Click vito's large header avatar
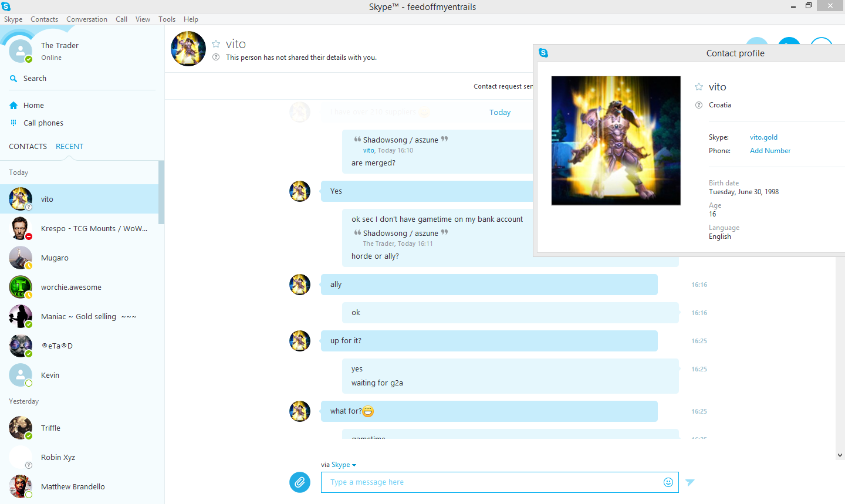The width and height of the screenshot is (845, 504). pyautogui.click(x=188, y=49)
